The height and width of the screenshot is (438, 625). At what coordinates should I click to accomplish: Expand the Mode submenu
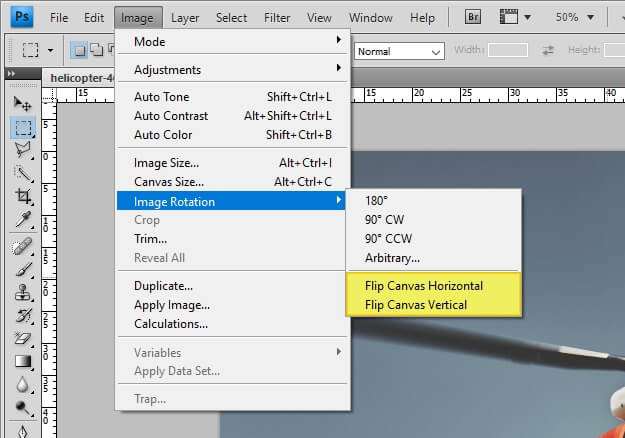coord(233,41)
